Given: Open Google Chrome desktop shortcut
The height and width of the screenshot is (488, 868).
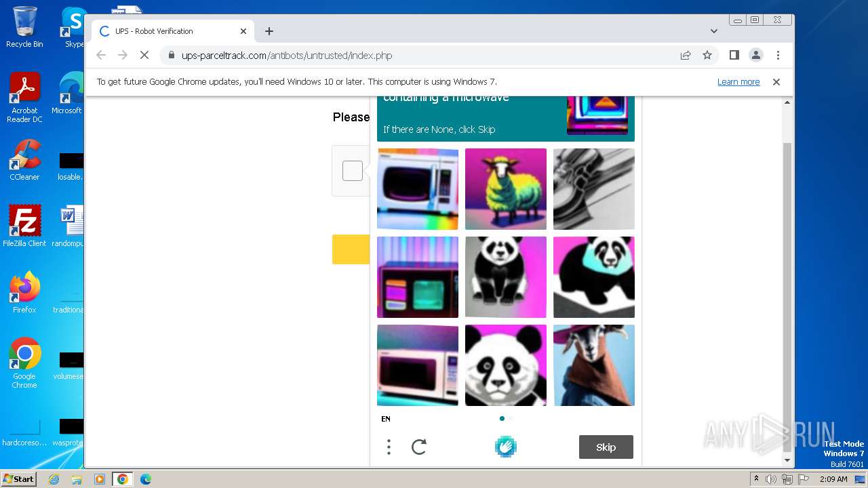Looking at the screenshot, I should 24,363.
